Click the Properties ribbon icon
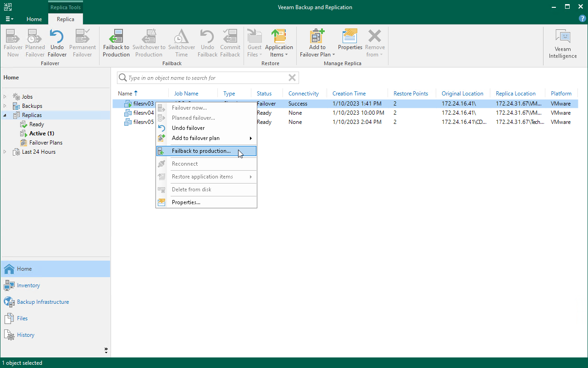 pos(350,39)
